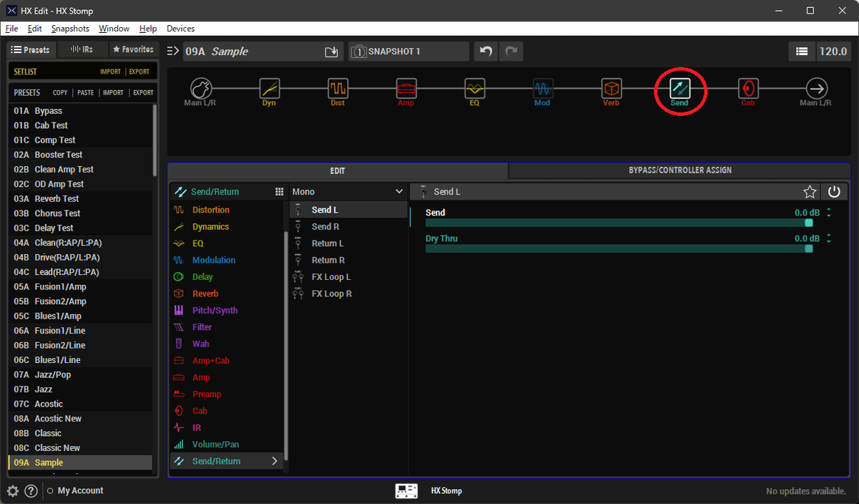Click the HX Stomp device icon
The width and height of the screenshot is (859, 504).
click(407, 491)
